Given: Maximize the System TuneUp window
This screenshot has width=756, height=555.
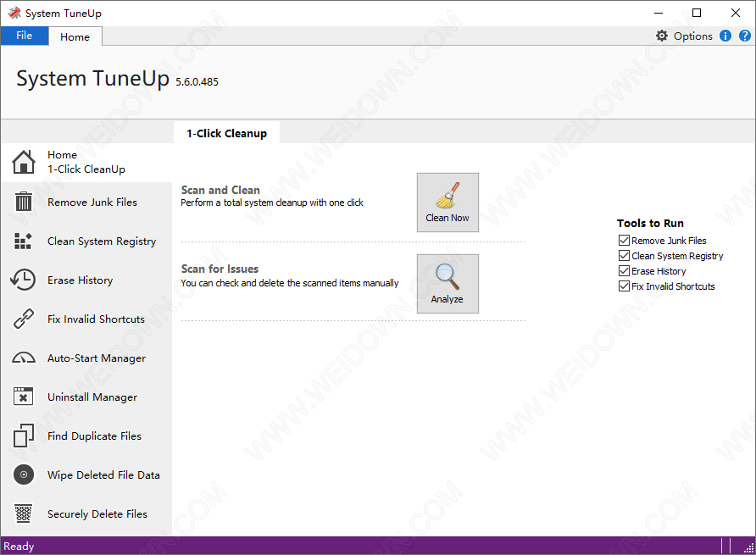Looking at the screenshot, I should [697, 13].
